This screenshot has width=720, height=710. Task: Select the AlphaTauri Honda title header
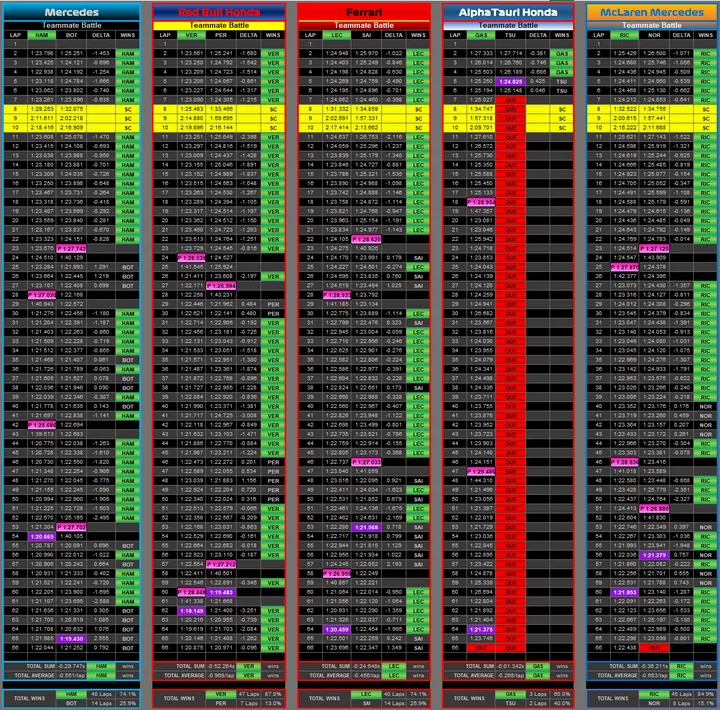[x=508, y=12]
